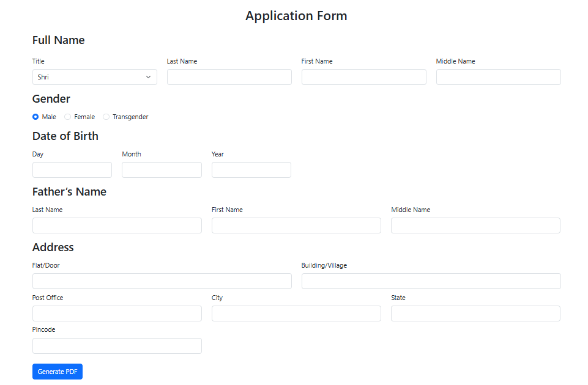The height and width of the screenshot is (385, 588).
Task: Open the Title dropdown showing Shri
Action: (x=94, y=77)
